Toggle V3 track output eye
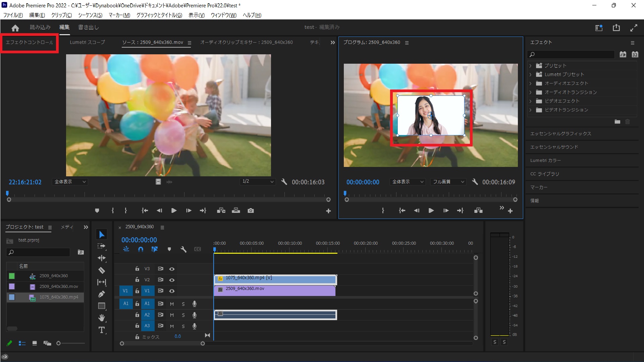Screen dimensions: 644x362 click(172, 269)
